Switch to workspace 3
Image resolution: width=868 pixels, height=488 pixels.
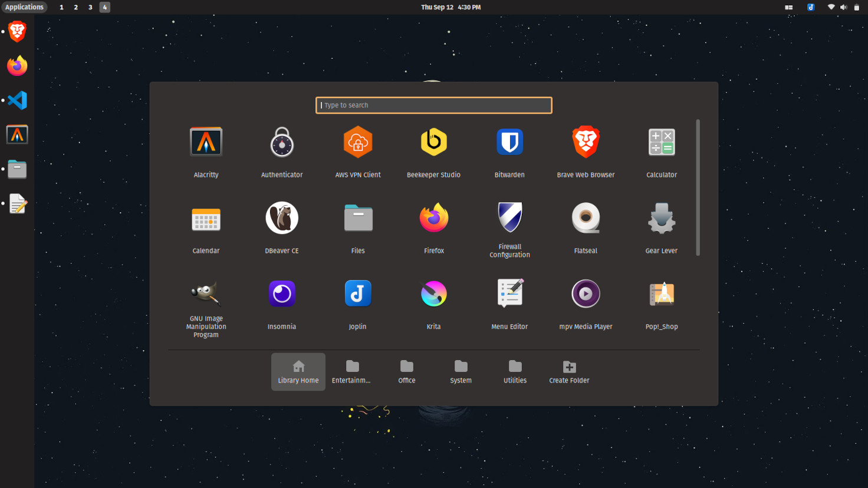[x=90, y=7]
